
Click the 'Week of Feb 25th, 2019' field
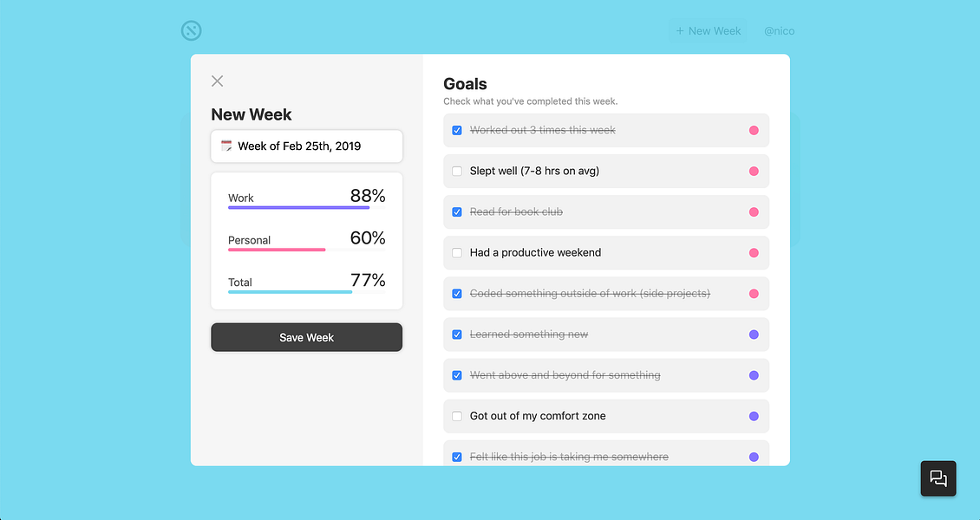point(307,146)
